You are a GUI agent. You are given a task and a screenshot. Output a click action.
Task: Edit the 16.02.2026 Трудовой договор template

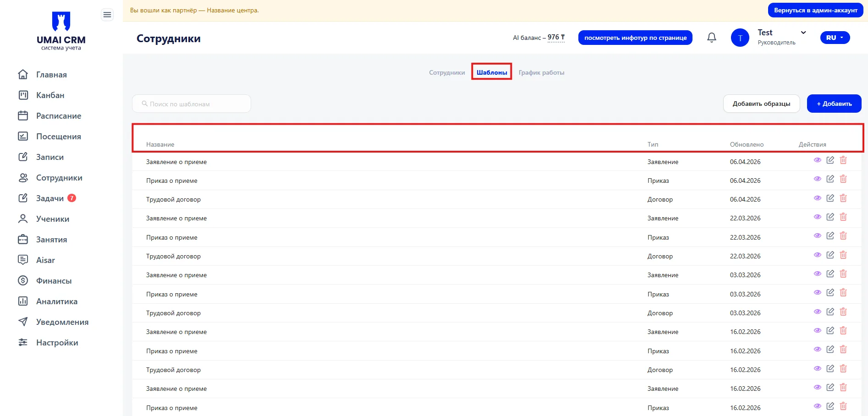830,368
